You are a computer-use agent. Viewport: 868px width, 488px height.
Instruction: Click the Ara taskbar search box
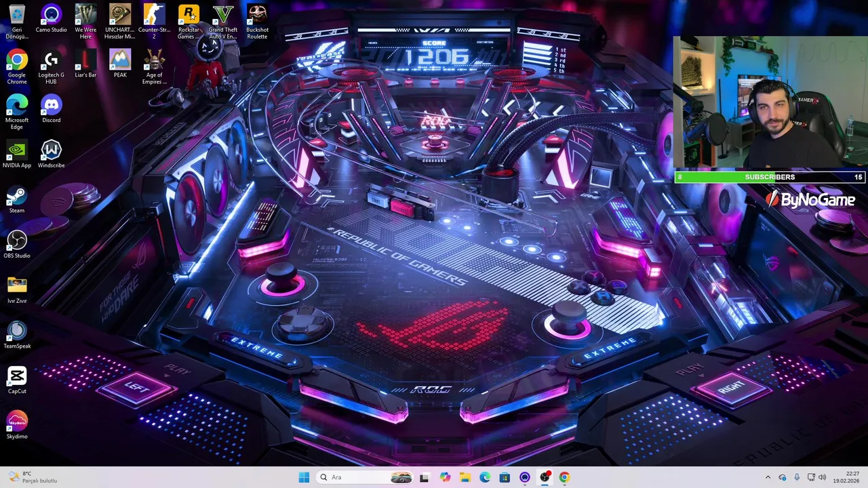[x=365, y=477]
